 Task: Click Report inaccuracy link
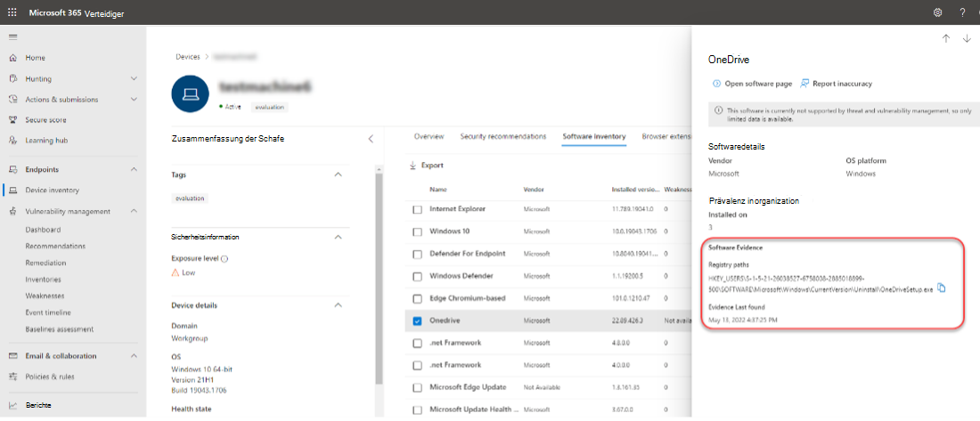[842, 83]
